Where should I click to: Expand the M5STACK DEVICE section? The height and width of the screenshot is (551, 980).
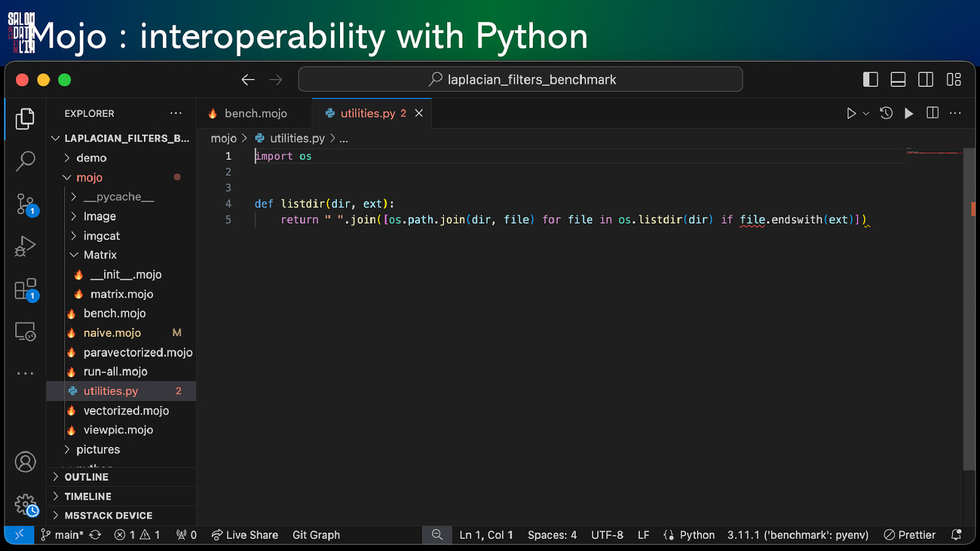(x=121, y=515)
